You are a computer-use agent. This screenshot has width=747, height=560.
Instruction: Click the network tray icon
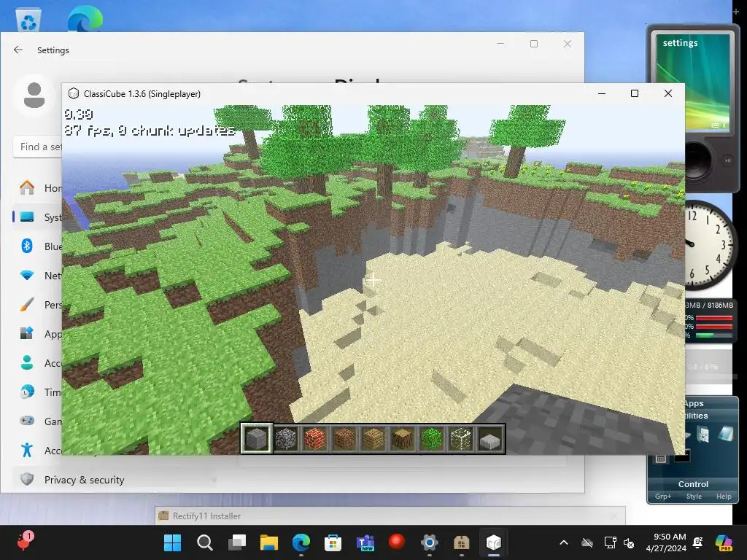click(610, 542)
